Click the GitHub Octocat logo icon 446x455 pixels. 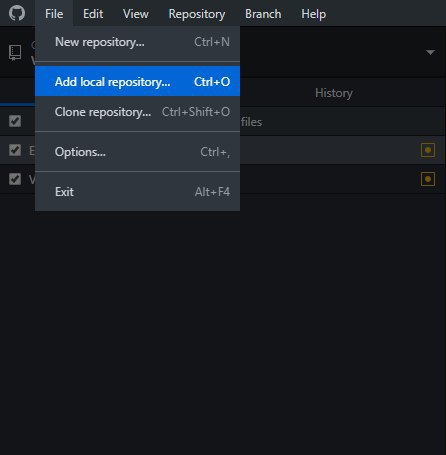17,13
